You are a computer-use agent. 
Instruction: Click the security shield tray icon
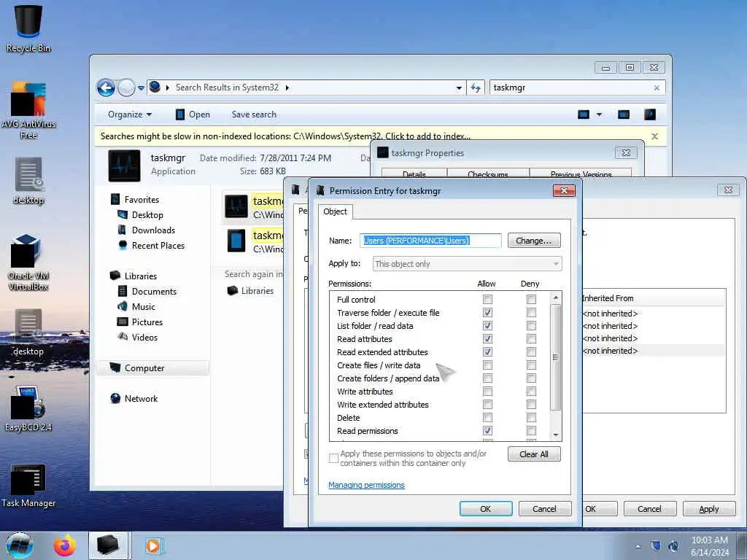click(x=656, y=546)
